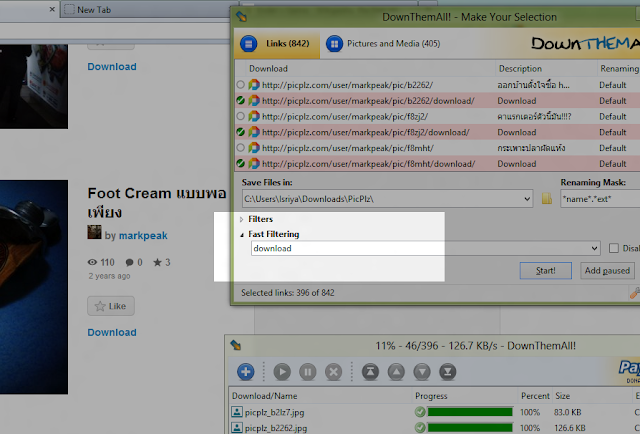Viewport: 640px width, 434px height.
Task: Click completed check icon for picplz_b2262.jpg
Action: pos(420,428)
